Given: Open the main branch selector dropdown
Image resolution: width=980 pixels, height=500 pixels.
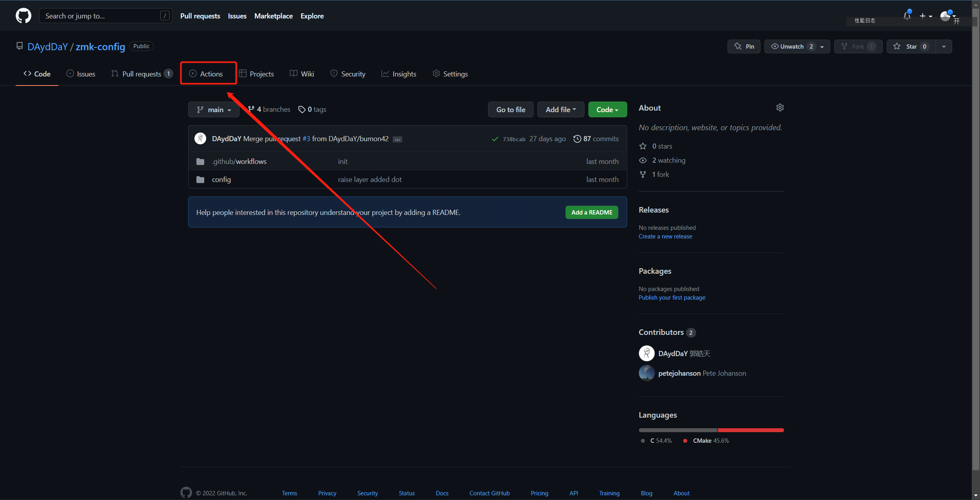Looking at the screenshot, I should pyautogui.click(x=214, y=109).
